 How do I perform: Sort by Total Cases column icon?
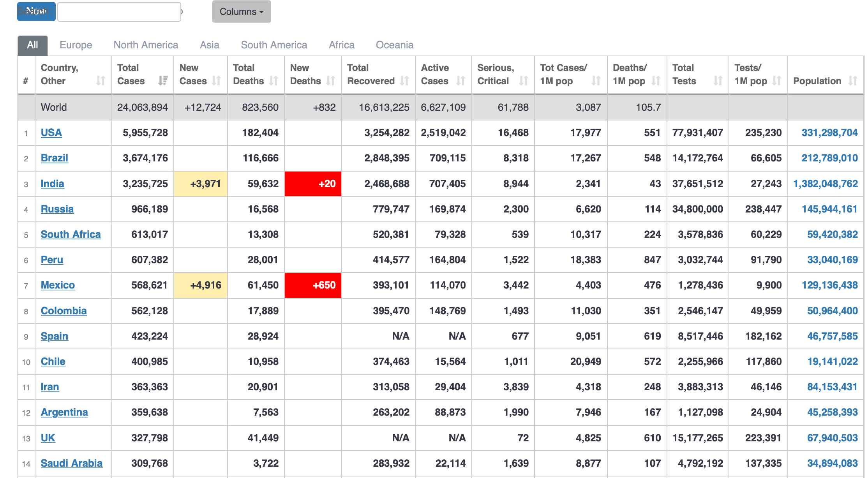[x=163, y=80]
